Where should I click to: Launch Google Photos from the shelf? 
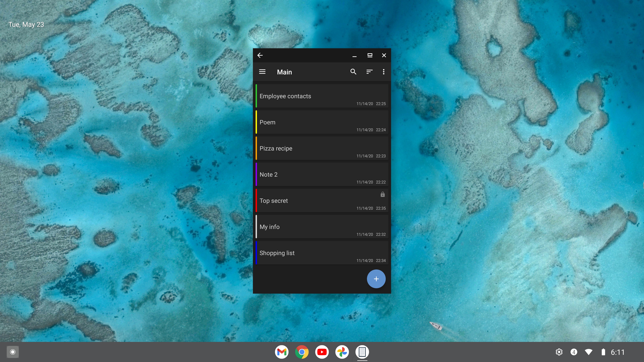342,352
